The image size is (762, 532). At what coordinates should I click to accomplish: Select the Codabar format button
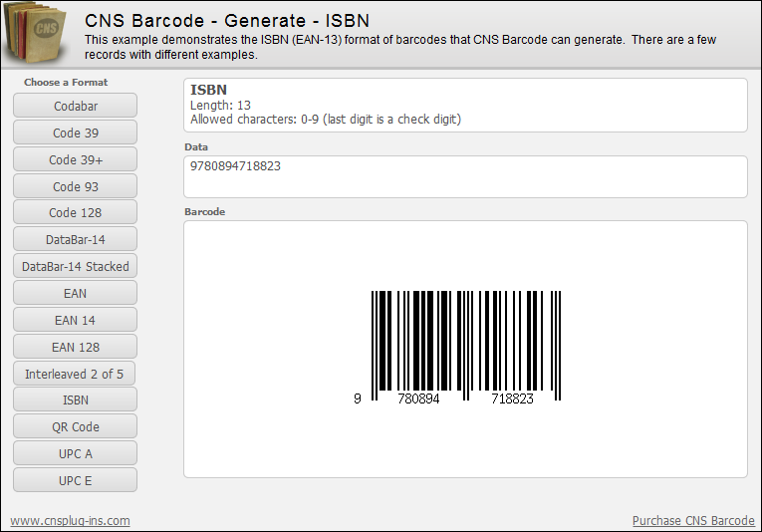tap(76, 106)
